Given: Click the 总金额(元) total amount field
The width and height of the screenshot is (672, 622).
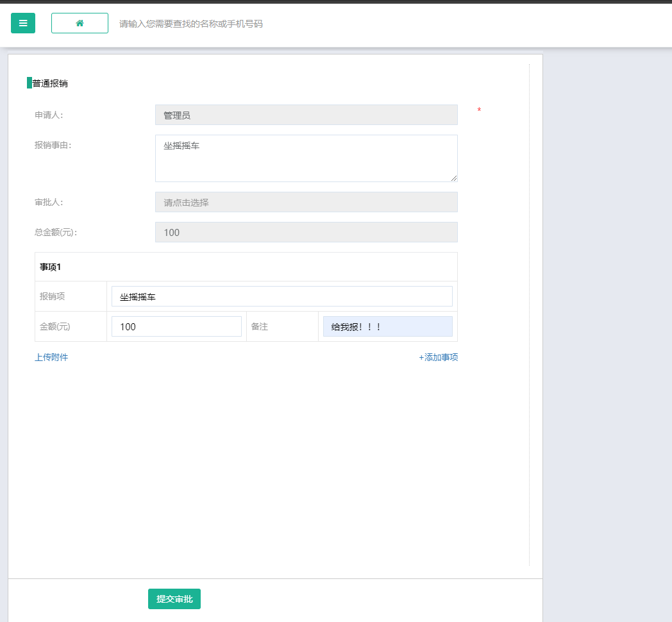Looking at the screenshot, I should point(306,232).
